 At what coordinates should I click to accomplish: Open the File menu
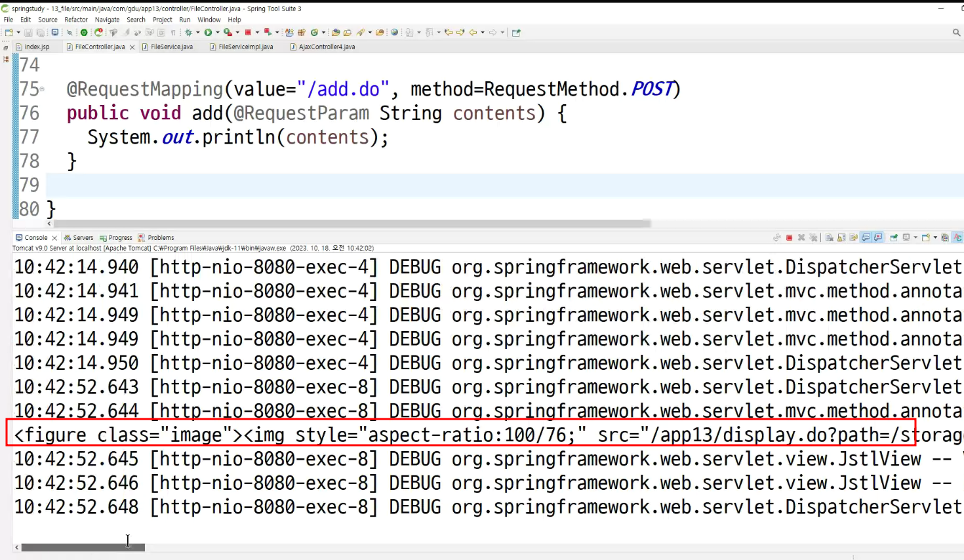pyautogui.click(x=9, y=20)
